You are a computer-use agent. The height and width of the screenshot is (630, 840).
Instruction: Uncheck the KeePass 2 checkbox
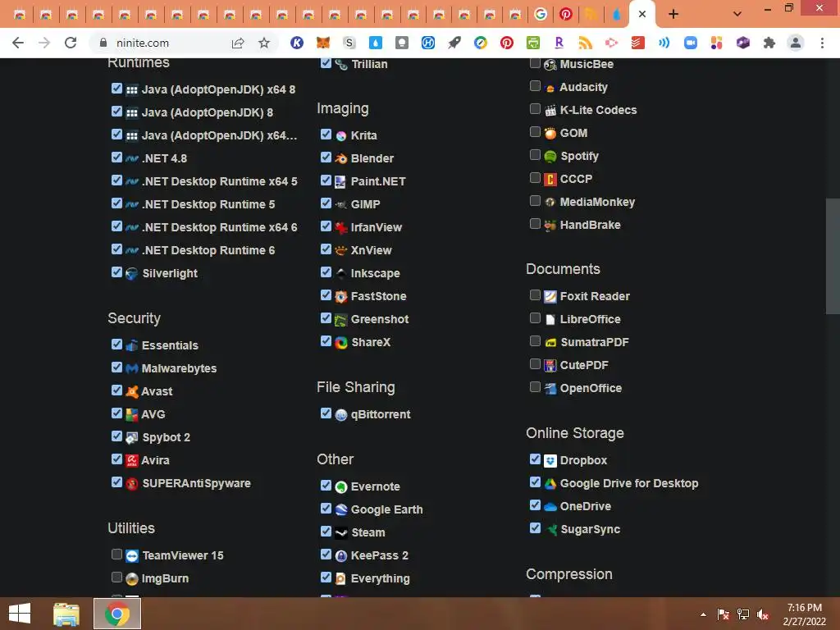[326, 554]
